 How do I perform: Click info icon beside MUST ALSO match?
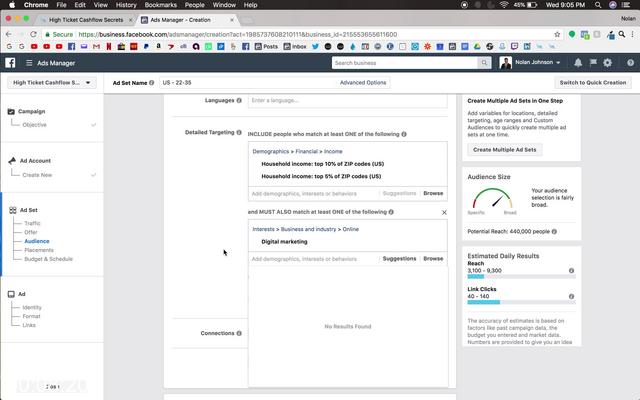pos(391,212)
